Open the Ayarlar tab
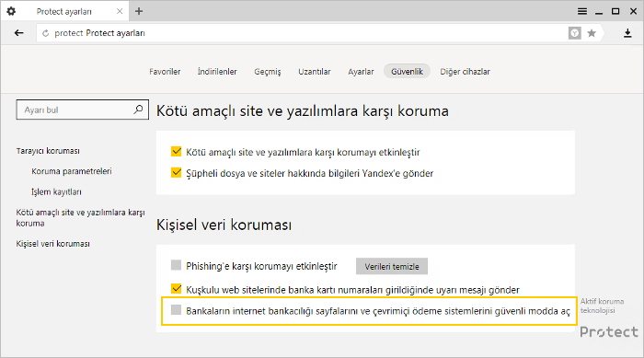Screen dimensions: 644x358 [x=361, y=72]
